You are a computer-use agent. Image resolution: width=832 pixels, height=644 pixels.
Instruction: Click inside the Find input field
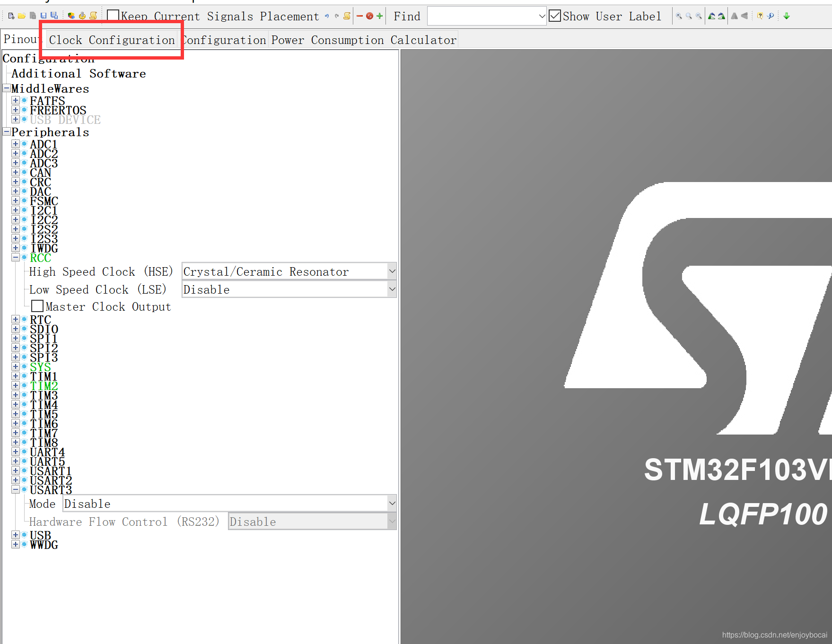(x=483, y=17)
